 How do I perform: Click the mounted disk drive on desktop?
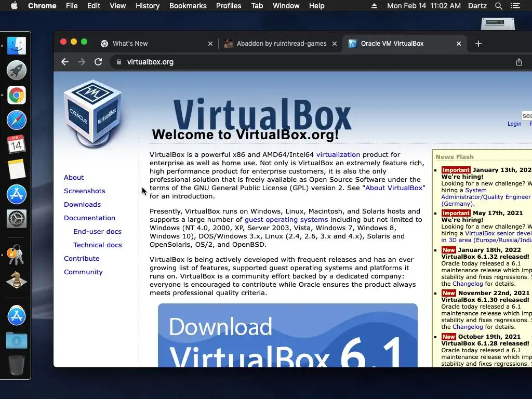coord(498,23)
